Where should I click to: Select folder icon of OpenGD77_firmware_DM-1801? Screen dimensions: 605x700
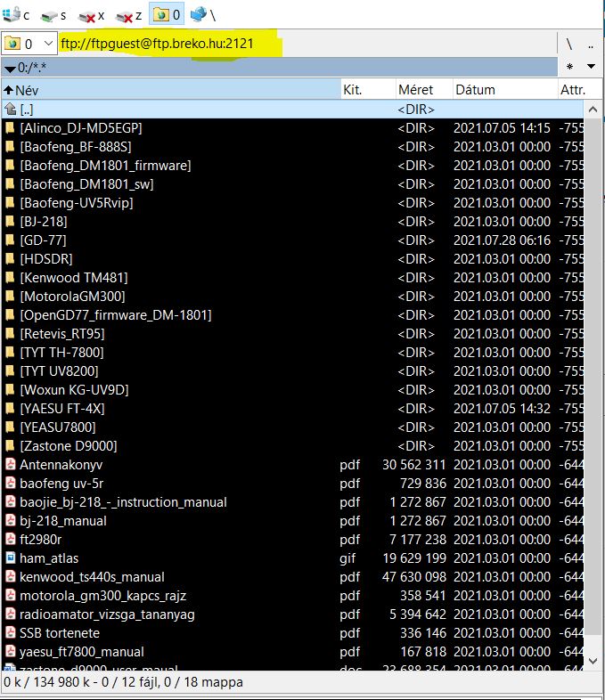click(x=10, y=315)
